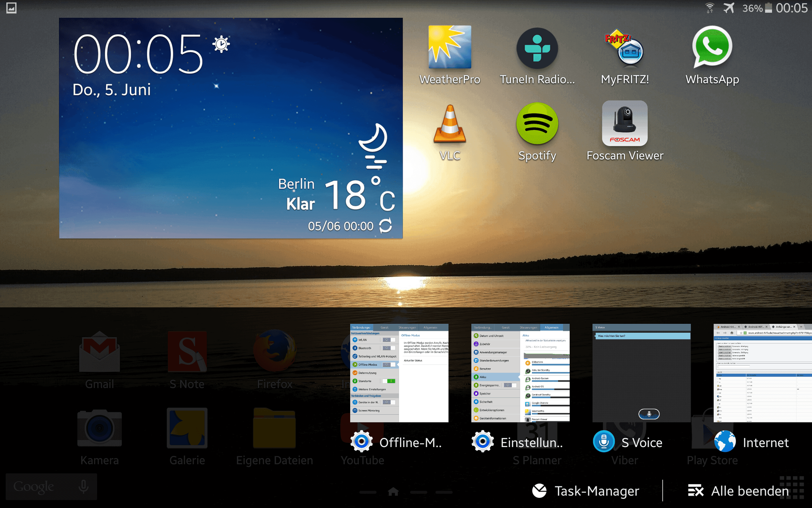The width and height of the screenshot is (812, 508).
Task: Switch to Internet browser thumbnail
Action: [x=763, y=373]
